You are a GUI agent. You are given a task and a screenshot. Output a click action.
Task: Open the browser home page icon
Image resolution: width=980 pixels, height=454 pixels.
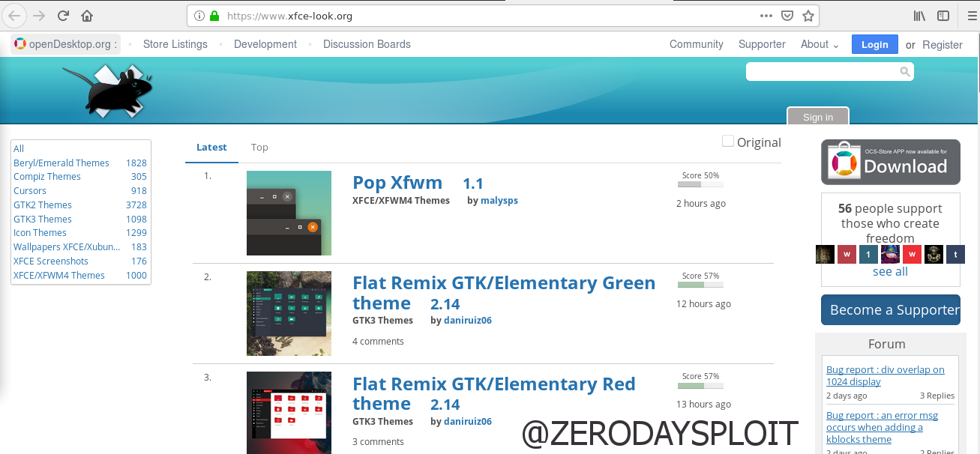pyautogui.click(x=88, y=16)
